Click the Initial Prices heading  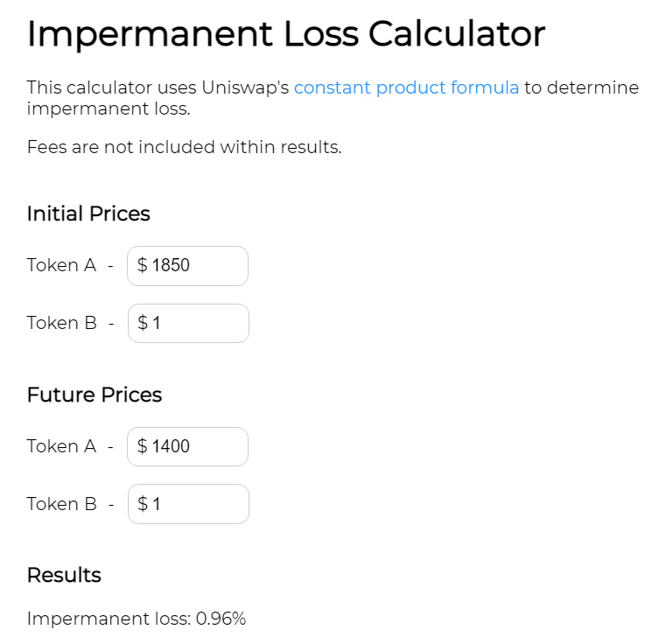[x=88, y=213]
